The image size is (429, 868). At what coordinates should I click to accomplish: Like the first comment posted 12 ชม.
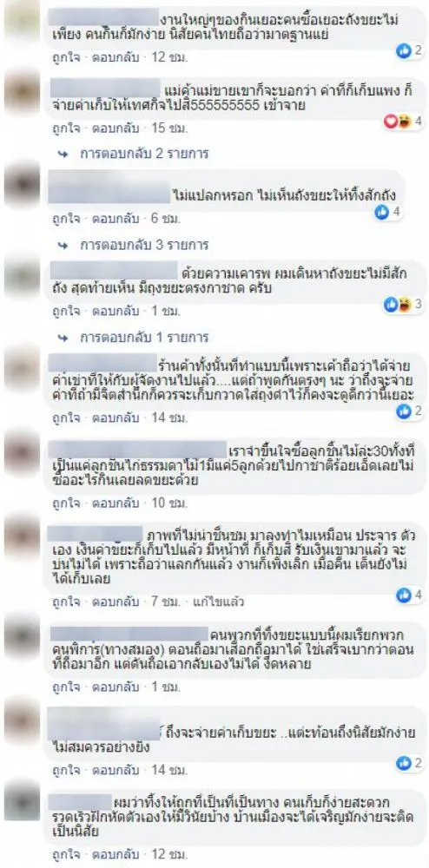(x=66, y=57)
